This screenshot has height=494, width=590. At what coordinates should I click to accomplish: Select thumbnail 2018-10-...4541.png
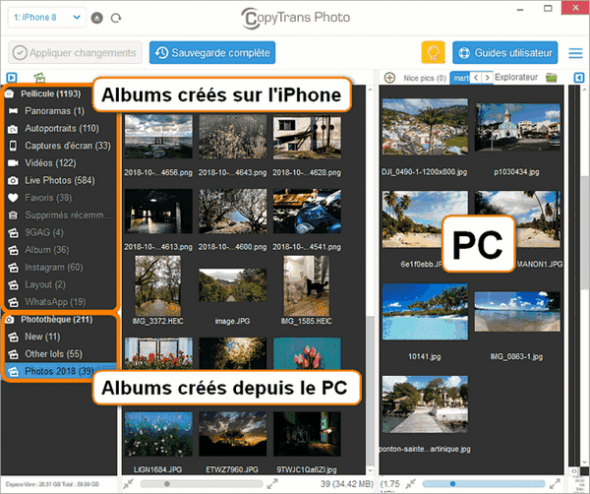pos(307,211)
